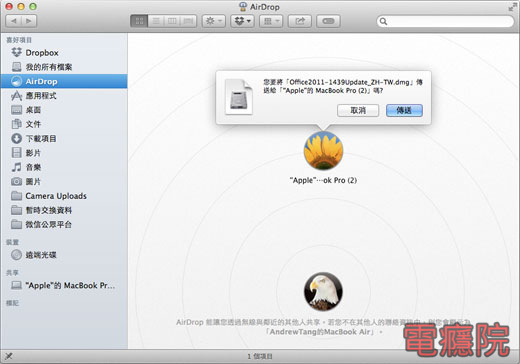Screen dimensions: 520x364
Task: Click the Share toolbar button
Action: click(300, 21)
